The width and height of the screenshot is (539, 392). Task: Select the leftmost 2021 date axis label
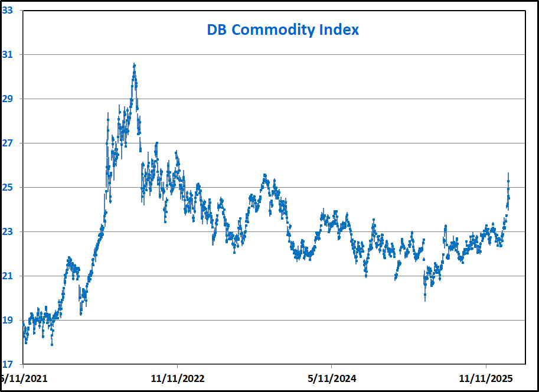[24, 378]
